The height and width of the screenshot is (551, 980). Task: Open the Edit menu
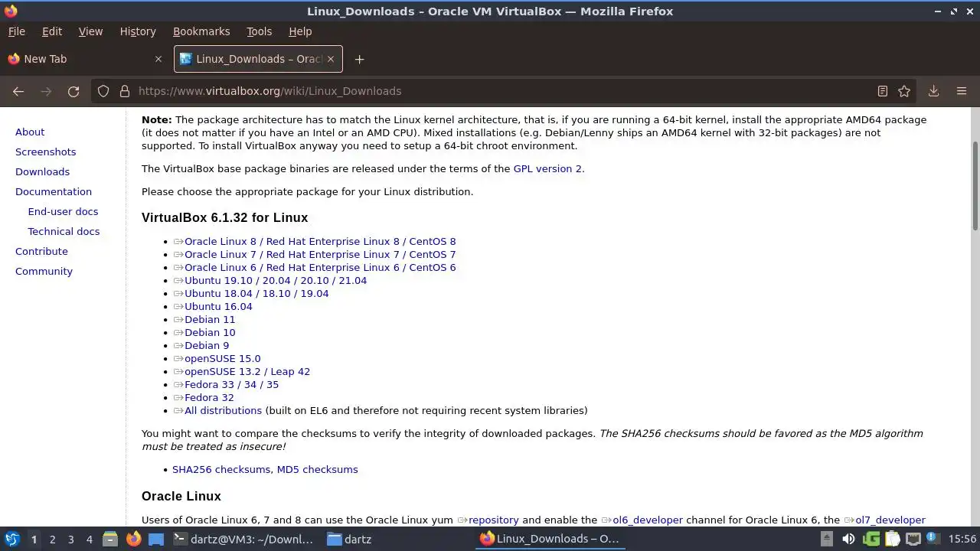tap(52, 31)
